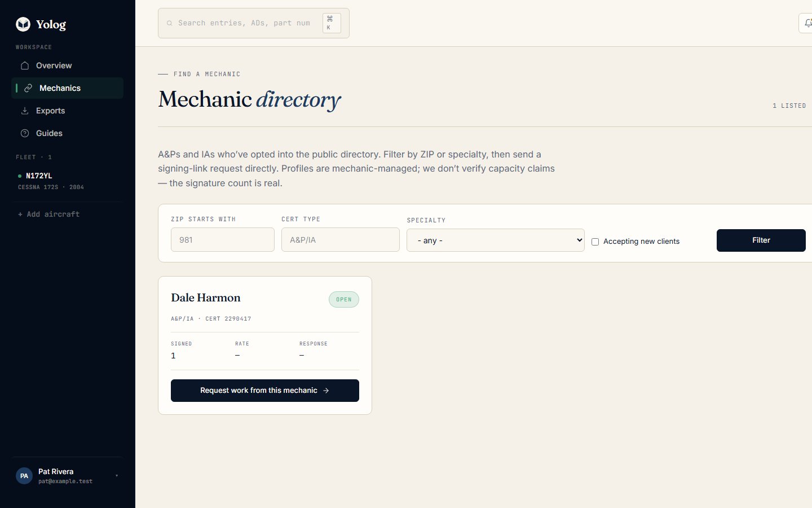This screenshot has width=812, height=508.
Task: Click the Exports download icon
Action: pos(25,111)
